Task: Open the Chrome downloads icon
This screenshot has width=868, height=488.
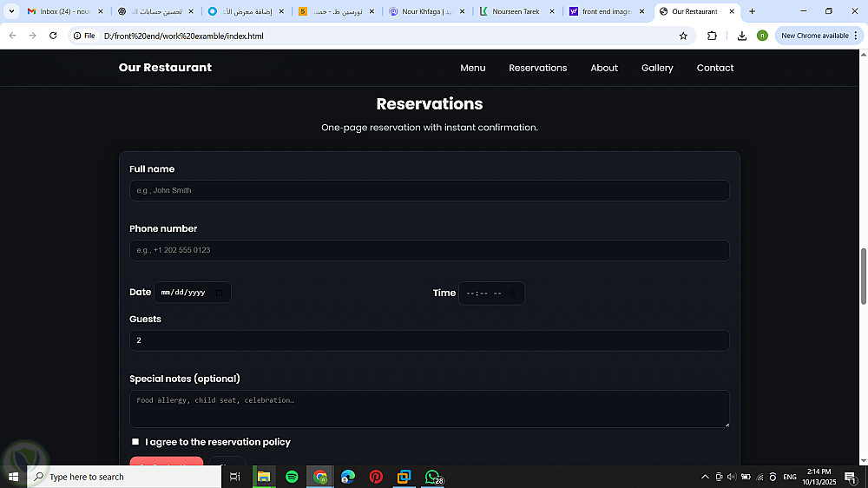Action: click(x=742, y=36)
